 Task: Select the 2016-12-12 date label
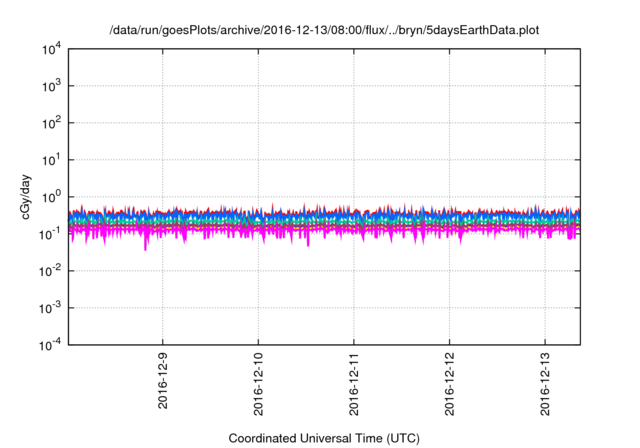point(449,384)
